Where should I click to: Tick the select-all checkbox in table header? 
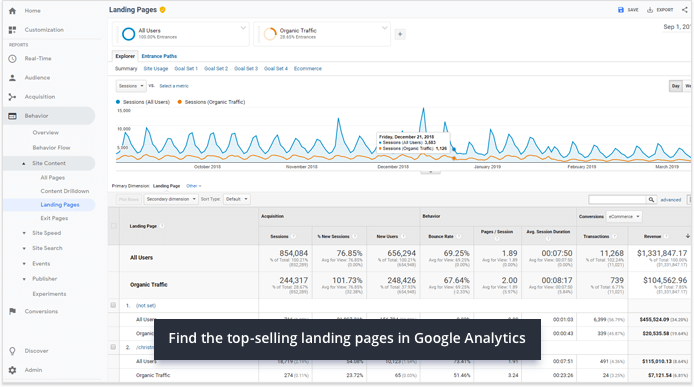pos(114,226)
